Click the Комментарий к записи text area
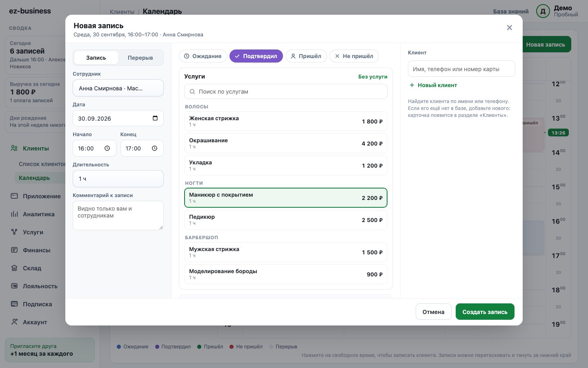Viewport: 588px width, 368px height. tap(118, 215)
